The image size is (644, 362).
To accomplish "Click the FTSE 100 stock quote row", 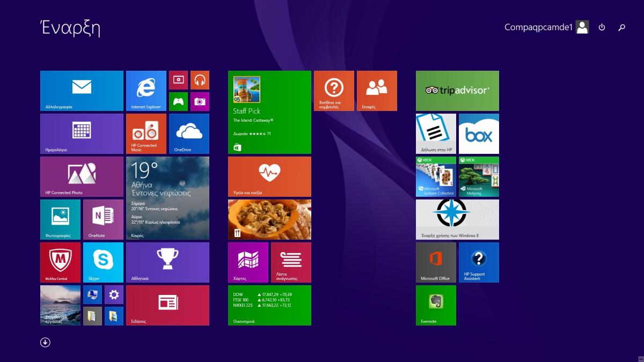I will (261, 300).
